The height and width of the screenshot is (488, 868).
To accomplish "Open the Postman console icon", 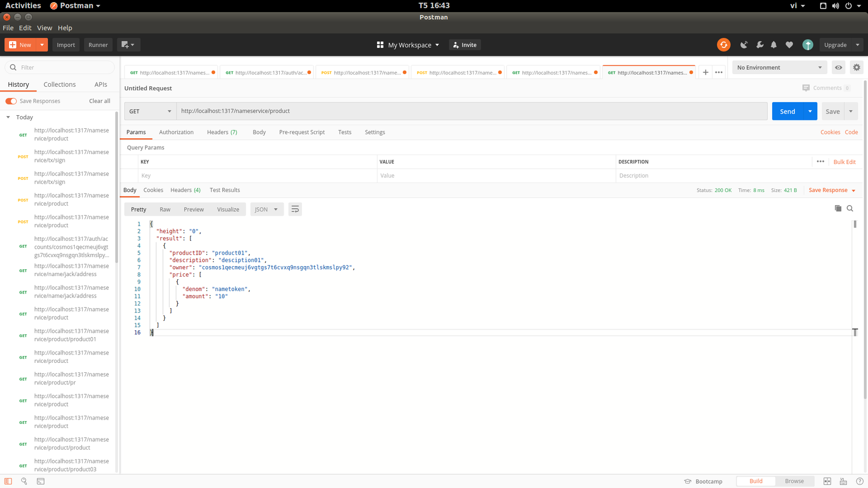I will [x=41, y=481].
